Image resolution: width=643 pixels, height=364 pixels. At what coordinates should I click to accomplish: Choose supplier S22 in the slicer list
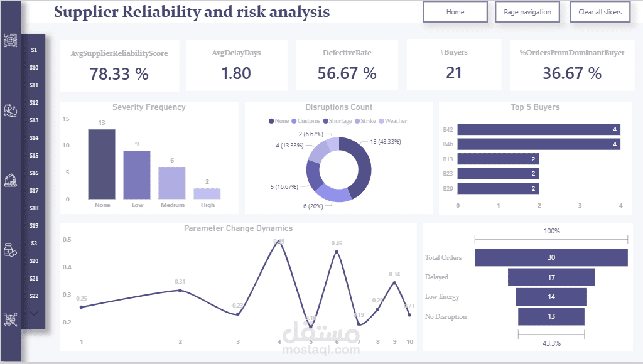(34, 296)
